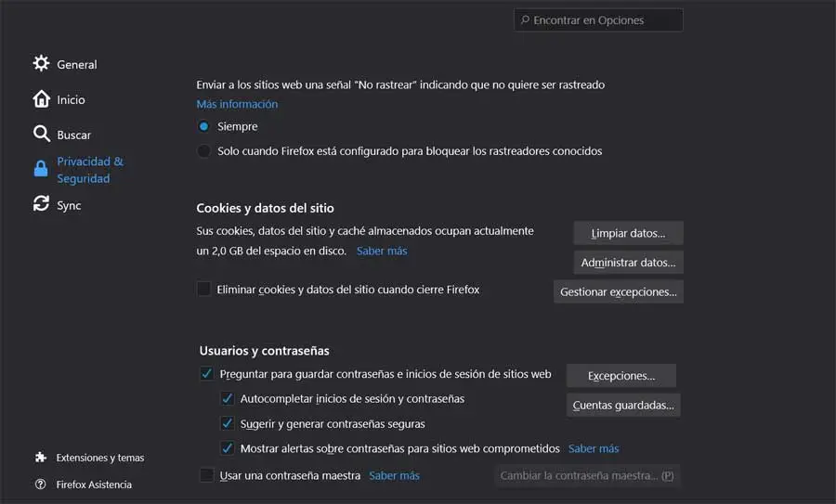
Task: Enable 'Usar una contraseña maestra' checkbox
Action: (206, 475)
